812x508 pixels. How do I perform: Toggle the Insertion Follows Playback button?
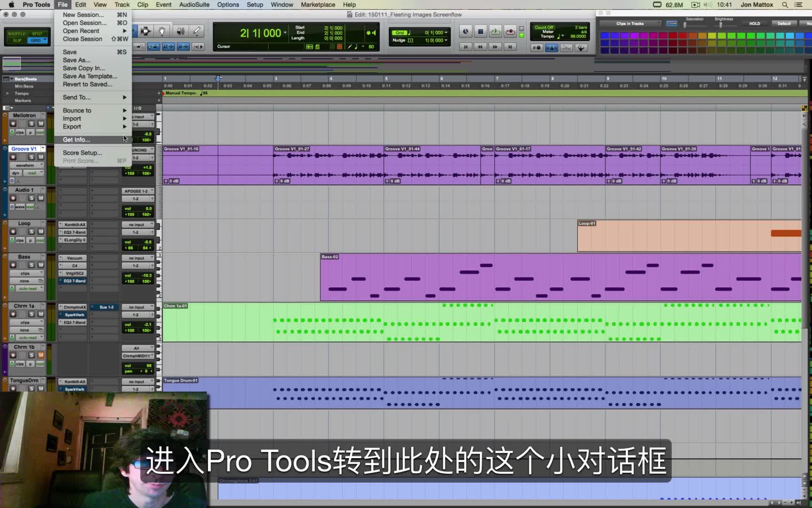click(198, 47)
